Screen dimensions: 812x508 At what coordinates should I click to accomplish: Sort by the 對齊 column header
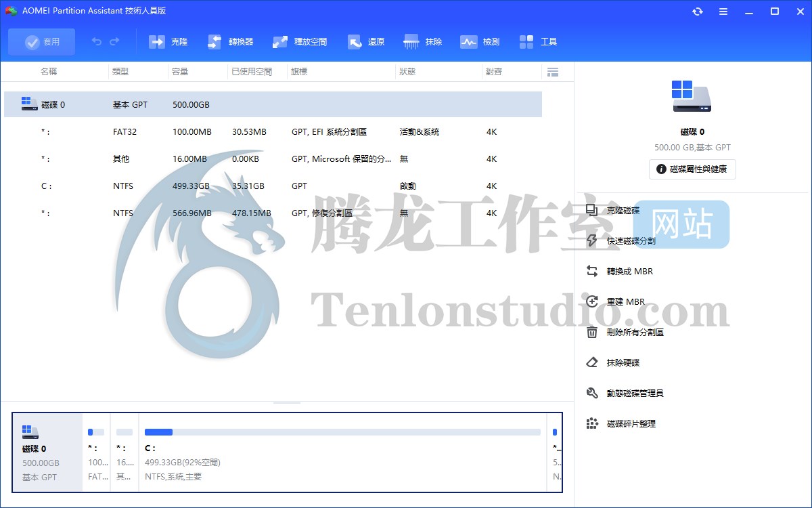494,72
